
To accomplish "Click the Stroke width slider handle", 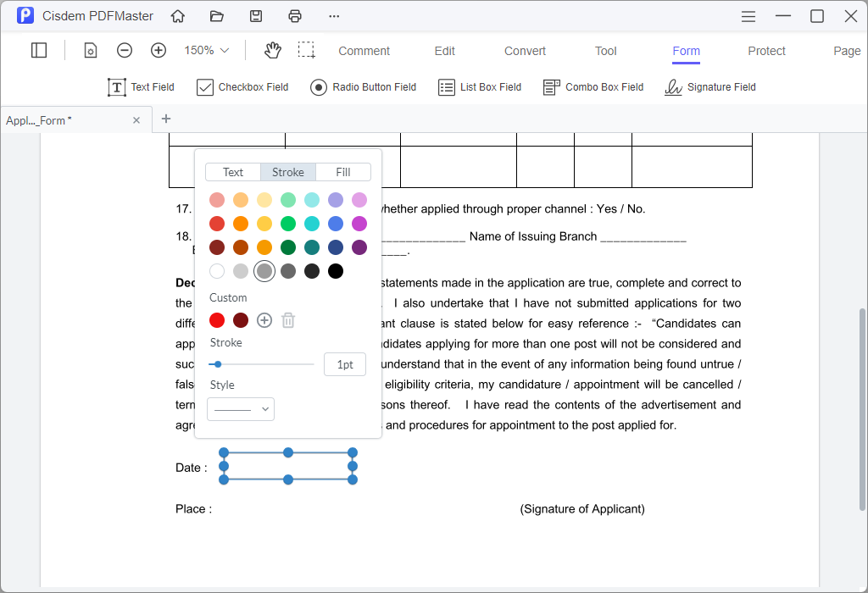I will (x=218, y=364).
